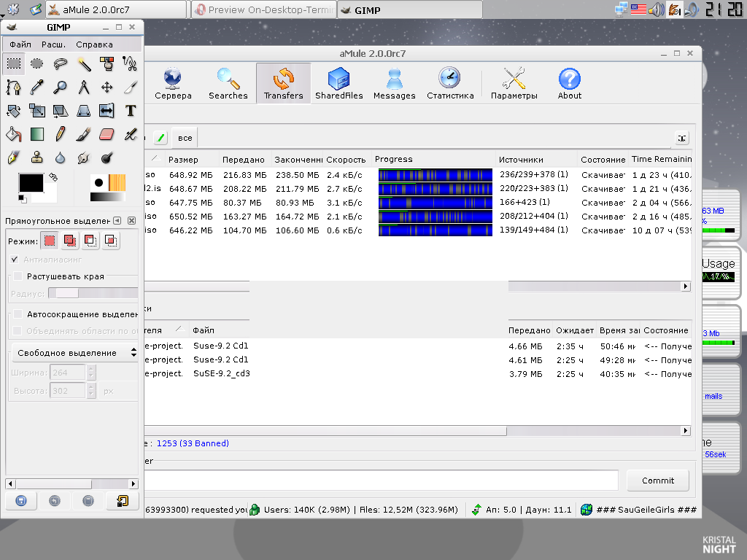The height and width of the screenshot is (560, 747).
Task: Switch to the Transfers tab in aMule
Action: [x=284, y=84]
